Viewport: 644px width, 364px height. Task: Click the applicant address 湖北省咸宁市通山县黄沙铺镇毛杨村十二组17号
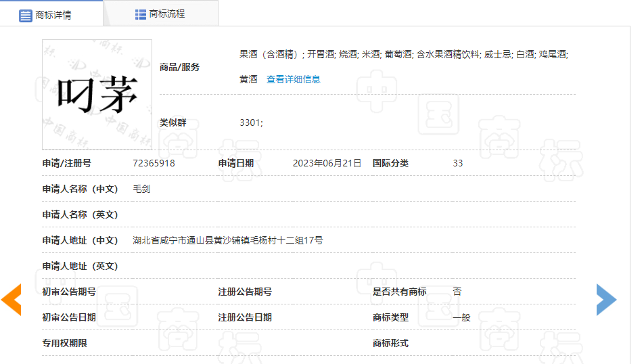click(x=228, y=240)
